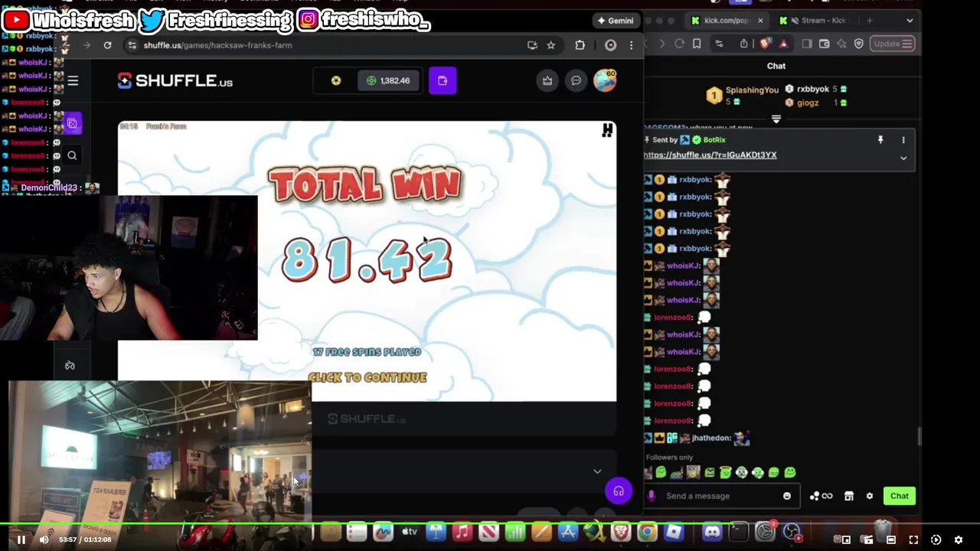Click the sidebar search magnifier icon
The width and height of the screenshot is (980, 551).
(72, 155)
